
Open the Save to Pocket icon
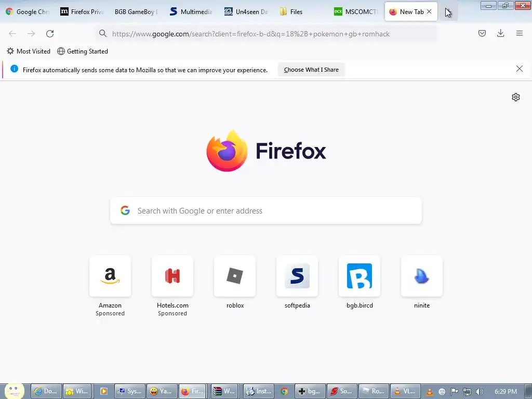point(482,33)
